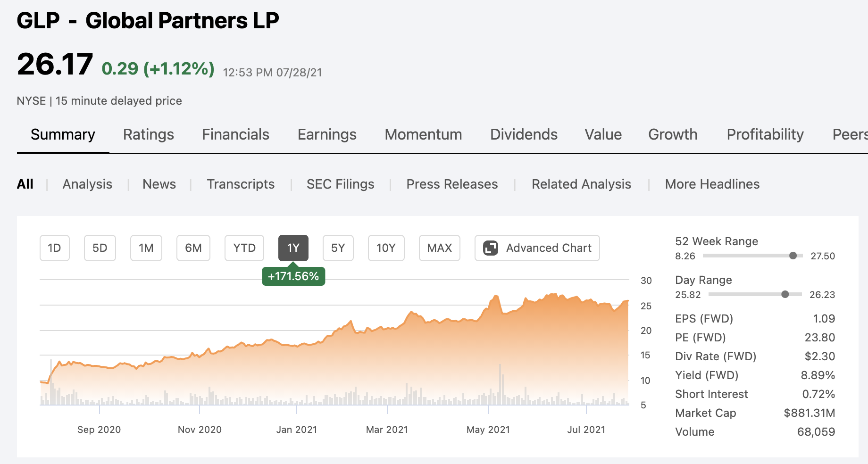868x464 pixels.
Task: Switch chart to the 1M range
Action: pyautogui.click(x=146, y=248)
